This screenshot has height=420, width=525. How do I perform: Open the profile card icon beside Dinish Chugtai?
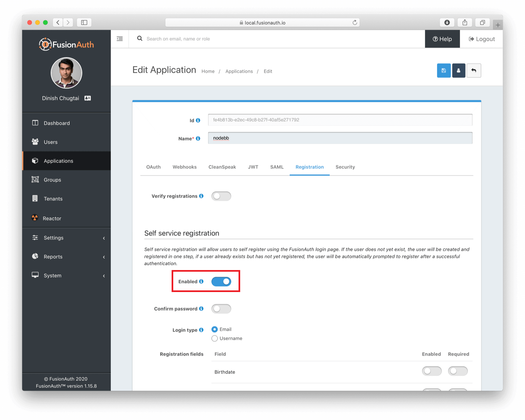(x=88, y=98)
